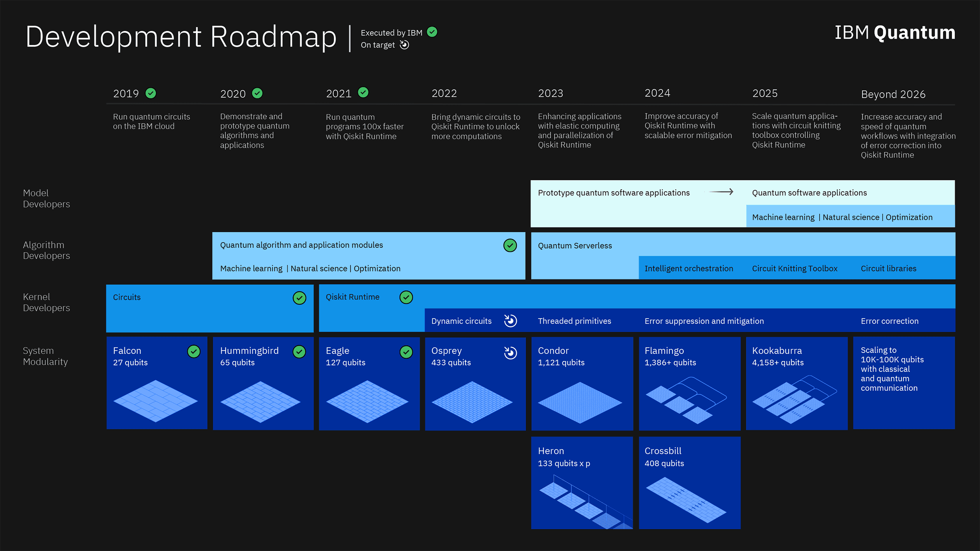This screenshot has height=551, width=980.
Task: Toggle the Osprey dynamic circuits on-target icon
Action: (511, 321)
